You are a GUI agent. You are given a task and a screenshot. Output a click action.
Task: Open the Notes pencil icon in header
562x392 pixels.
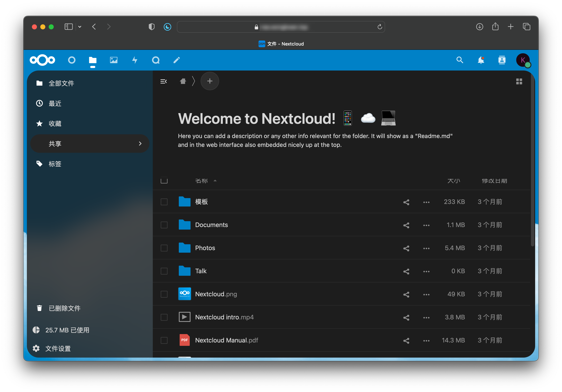tap(177, 60)
